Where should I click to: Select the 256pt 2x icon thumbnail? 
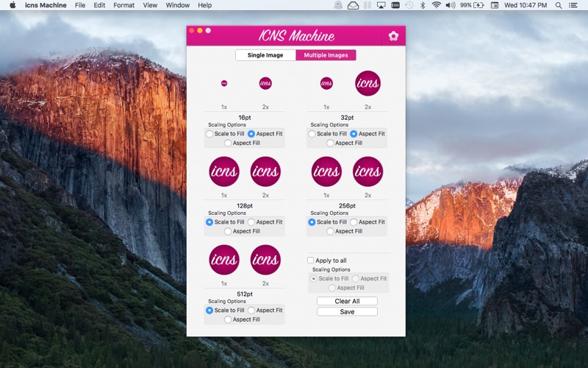pyautogui.click(x=368, y=171)
